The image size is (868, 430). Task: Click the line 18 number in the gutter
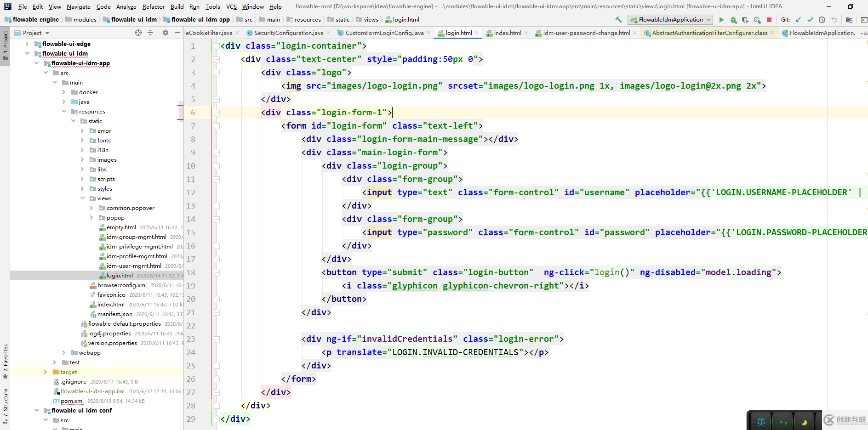pos(191,272)
